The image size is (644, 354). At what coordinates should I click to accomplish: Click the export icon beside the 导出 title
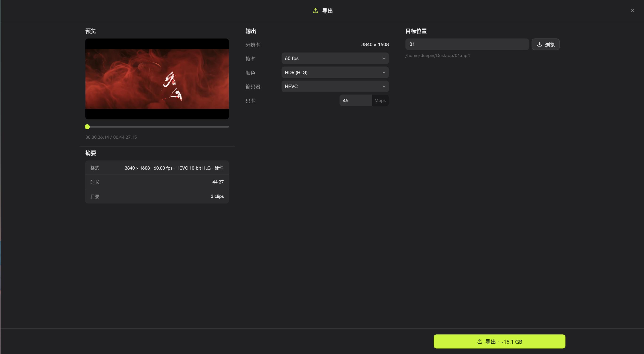click(x=315, y=11)
